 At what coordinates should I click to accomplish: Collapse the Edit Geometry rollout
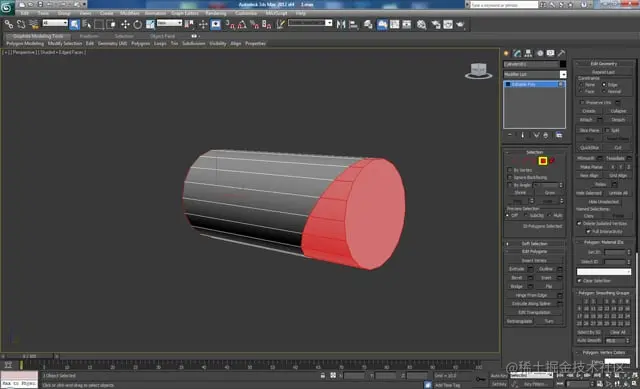[x=604, y=64]
